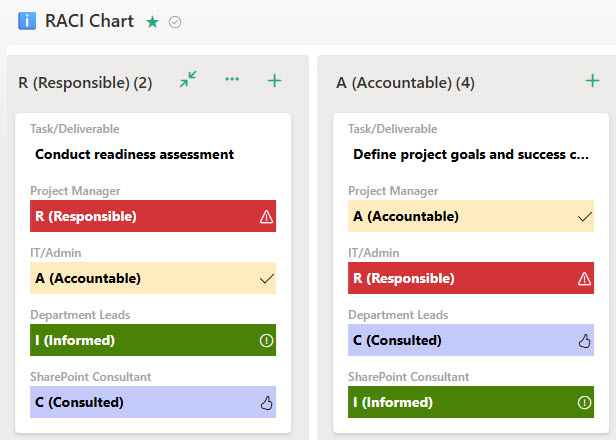Click the info icon on Department Leads Informed

tap(266, 341)
